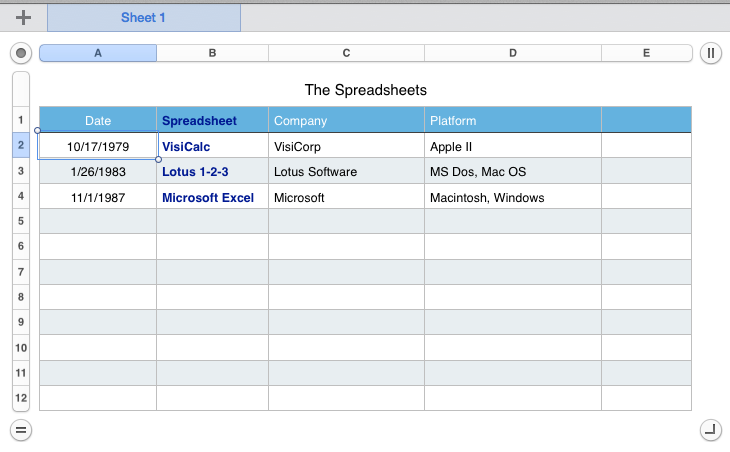Select row 4 header
This screenshot has width=730, height=452.
(21, 196)
